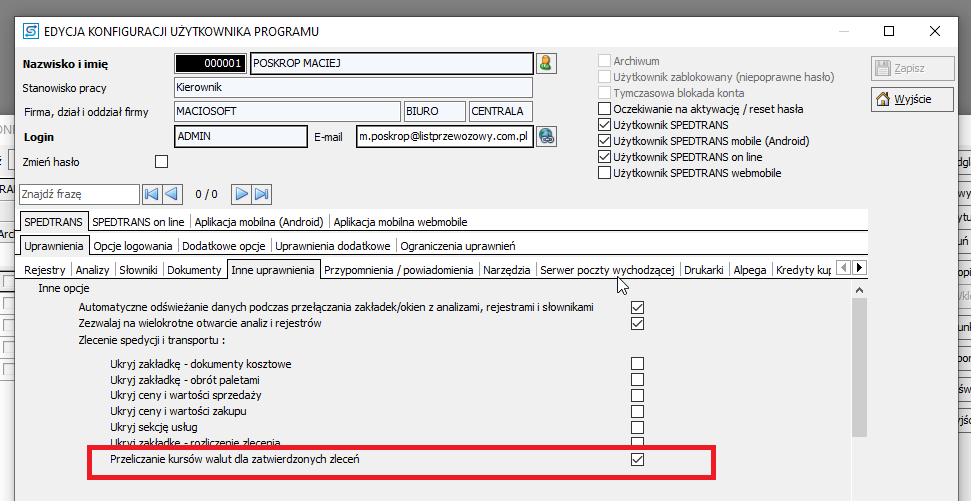
Task: Click the Zapisz save button
Action: tap(912, 69)
